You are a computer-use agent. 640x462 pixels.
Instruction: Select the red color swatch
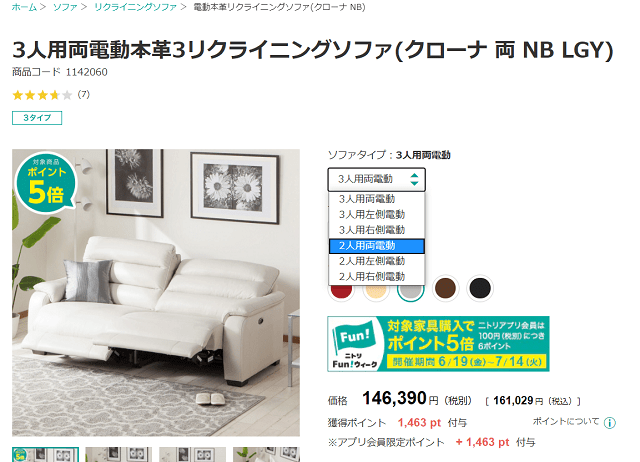tap(341, 290)
